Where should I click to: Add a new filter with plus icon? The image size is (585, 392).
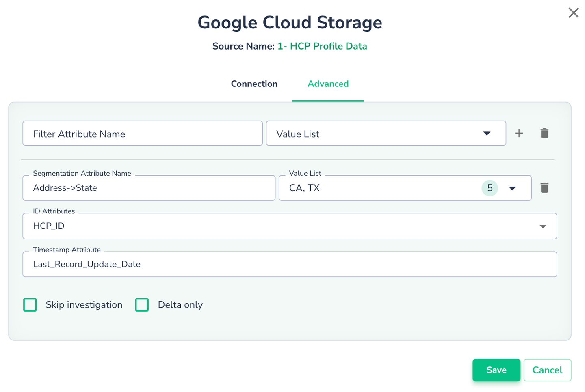519,134
